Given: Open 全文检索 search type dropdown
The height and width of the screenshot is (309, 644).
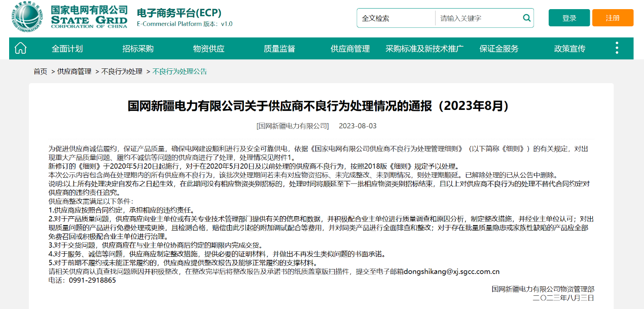Looking at the screenshot, I should [x=396, y=18].
